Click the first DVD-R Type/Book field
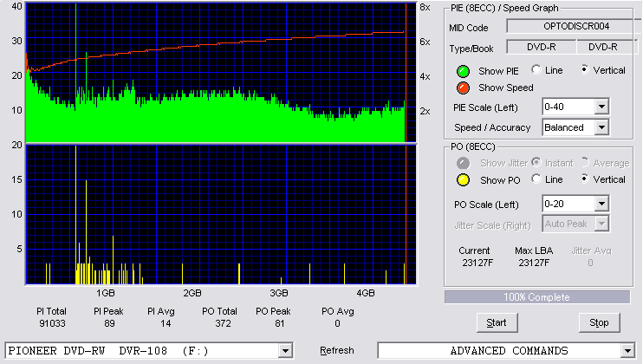 click(x=542, y=47)
